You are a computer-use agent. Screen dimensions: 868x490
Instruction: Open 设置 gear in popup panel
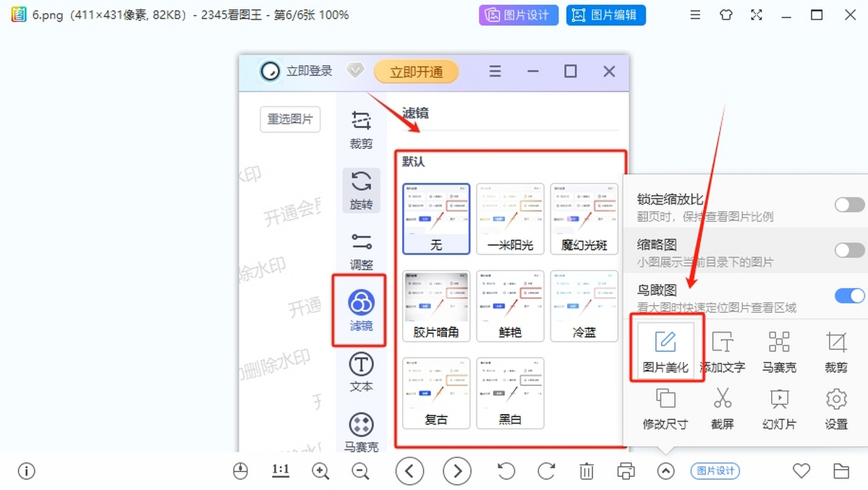click(836, 408)
